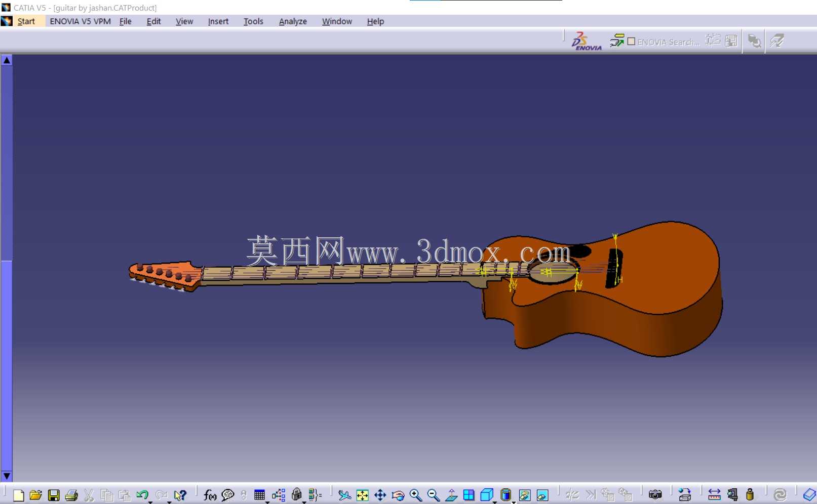Screen dimensions: 817x504
Task: Click the Swap Visible Space icon
Action: coord(542,495)
